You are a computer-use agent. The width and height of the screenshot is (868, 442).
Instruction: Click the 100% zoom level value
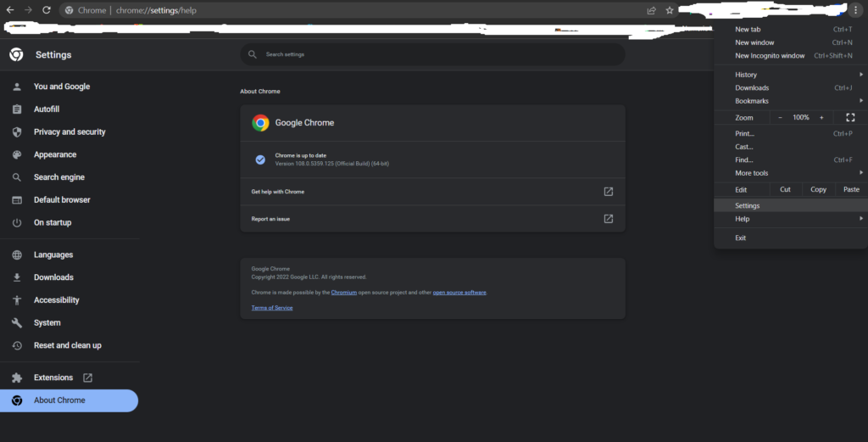[x=800, y=117]
